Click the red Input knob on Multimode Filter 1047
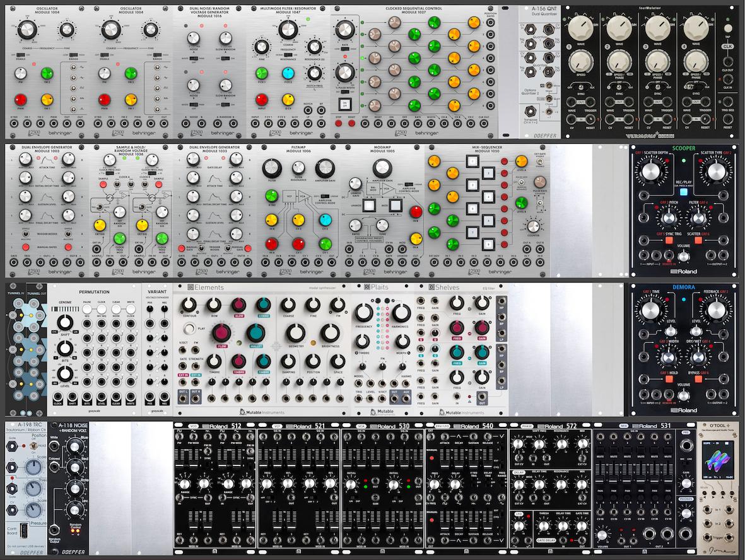This screenshot has width=745, height=560. [261, 100]
